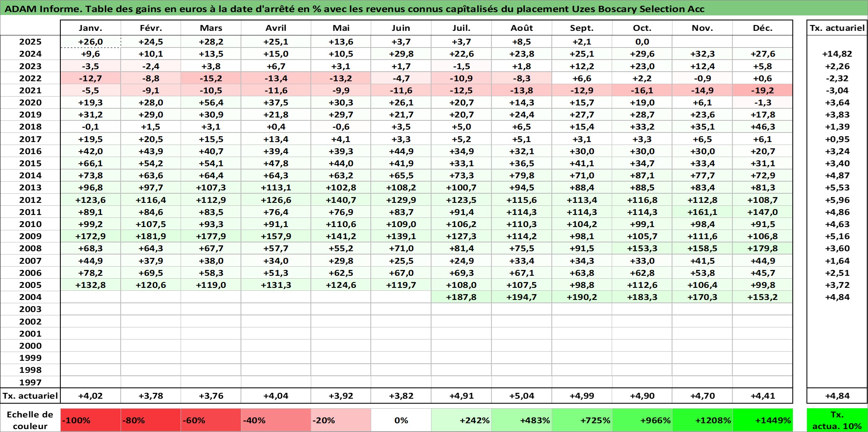Image resolution: width=868 pixels, height=432 pixels.
Task: Click the 'Tx. actuariel' column header
Action: pos(837,28)
